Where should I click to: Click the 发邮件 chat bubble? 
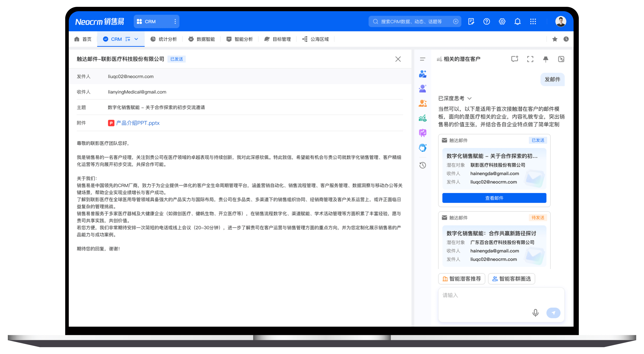pyautogui.click(x=552, y=80)
